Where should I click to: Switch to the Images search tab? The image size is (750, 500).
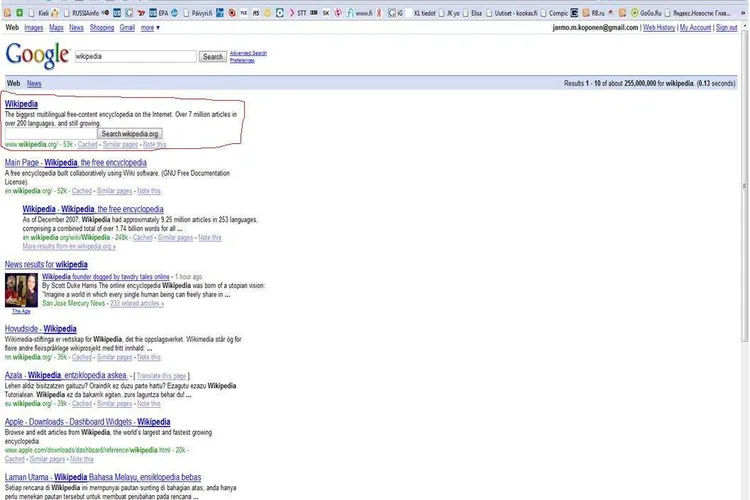(33, 28)
